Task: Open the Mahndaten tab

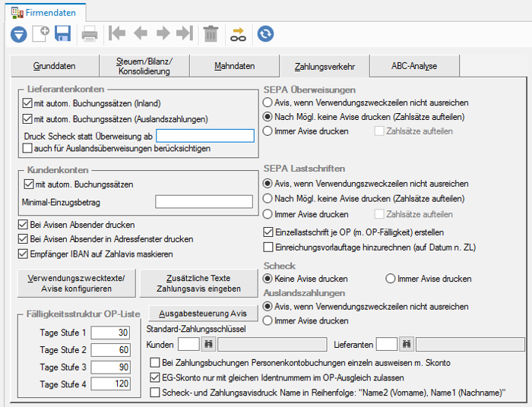Action: click(234, 66)
